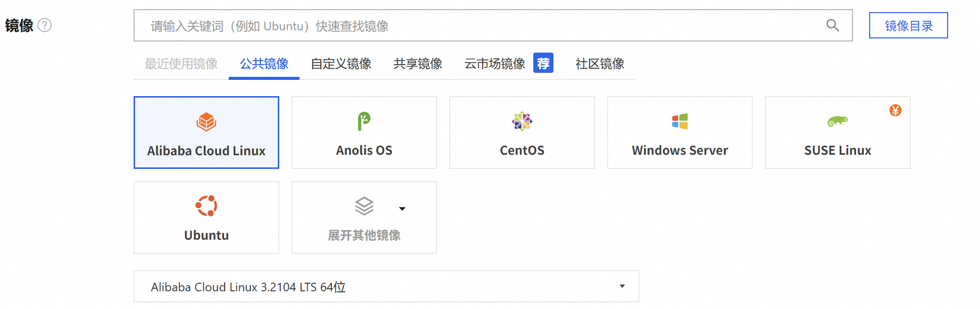The image size is (980, 309).
Task: Expand the 展开其他镜像 dropdown arrow
Action: 402,208
